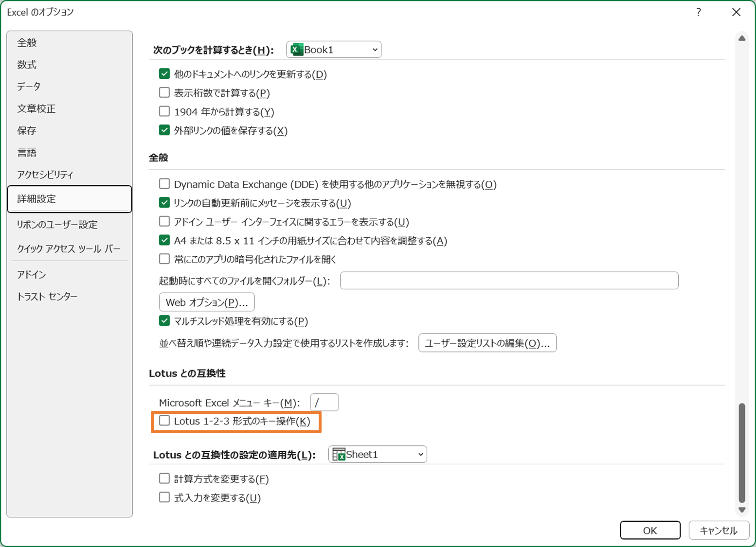This screenshot has width=756, height=547.
Task: Enable Lotus 1-2-3 形式のキー操作 checkbox
Action: [164, 421]
